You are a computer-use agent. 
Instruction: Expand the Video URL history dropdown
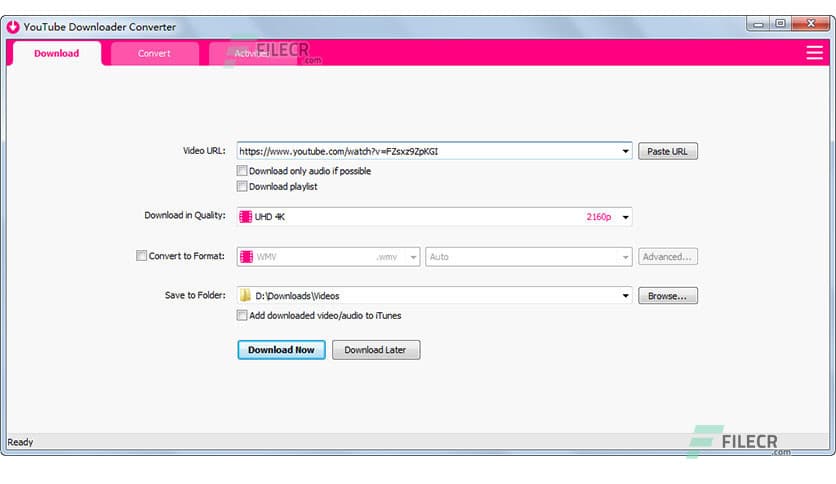click(625, 151)
